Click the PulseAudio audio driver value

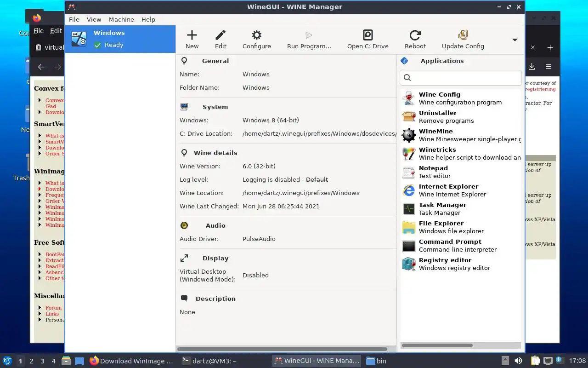point(259,239)
